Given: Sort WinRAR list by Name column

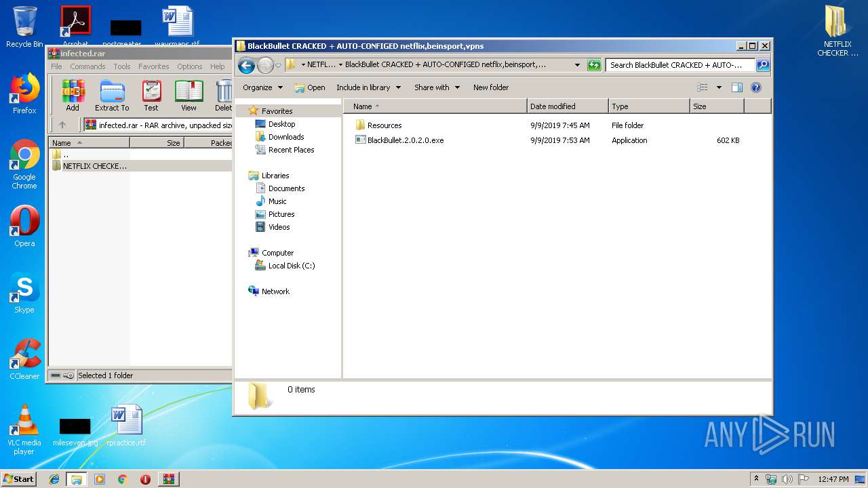Looking at the screenshot, I should (89, 143).
